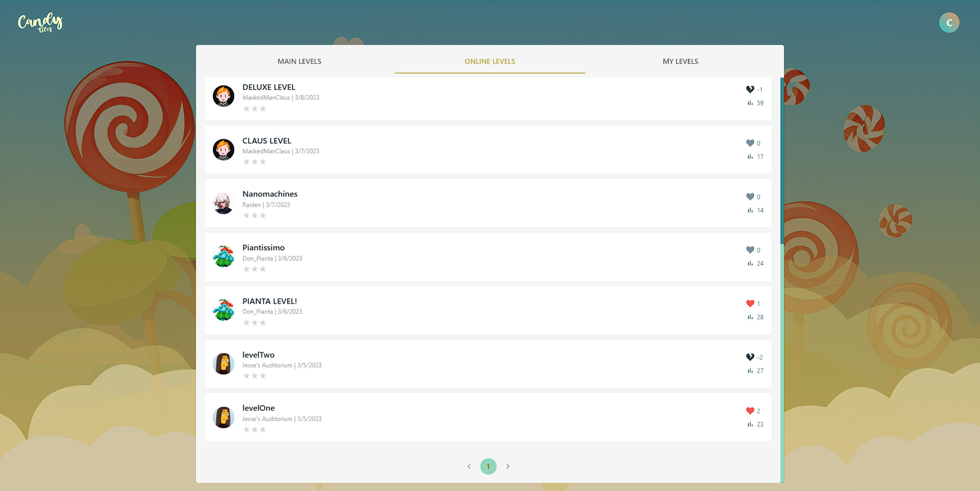Toggle the red heart on levelOne

click(x=750, y=410)
